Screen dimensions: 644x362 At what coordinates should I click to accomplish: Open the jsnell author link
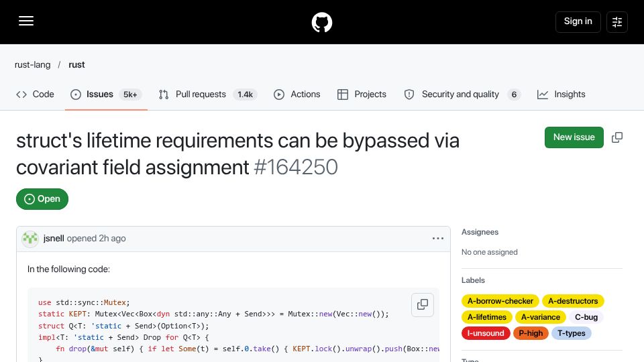54,239
